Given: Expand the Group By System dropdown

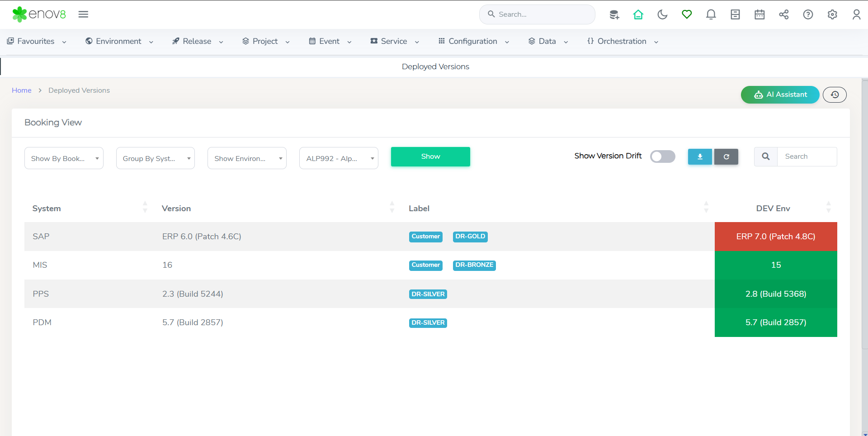Looking at the screenshot, I should pyautogui.click(x=155, y=158).
